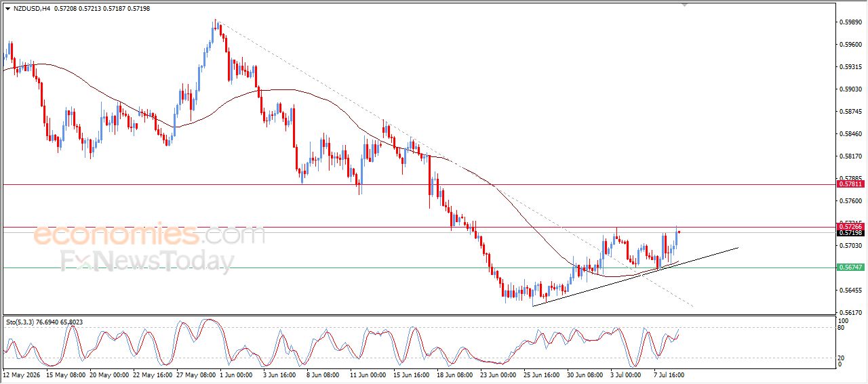The image size is (868, 384).
Task: Click the 23 Jun 00:00 time axis label
Action: pyautogui.click(x=498, y=374)
